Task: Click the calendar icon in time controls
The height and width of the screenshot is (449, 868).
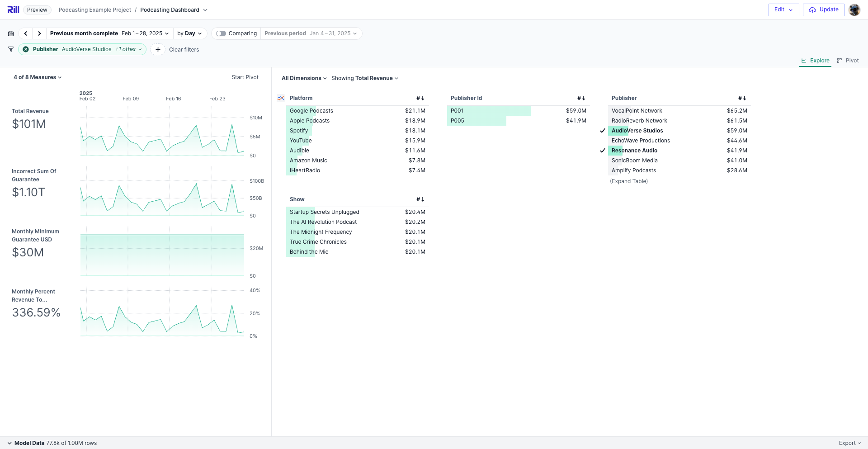Action: pos(11,33)
